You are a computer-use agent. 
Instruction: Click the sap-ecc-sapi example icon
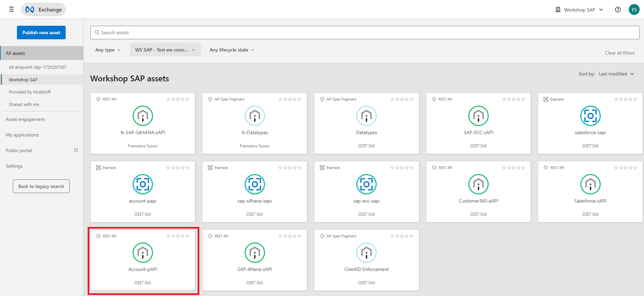coord(367,184)
